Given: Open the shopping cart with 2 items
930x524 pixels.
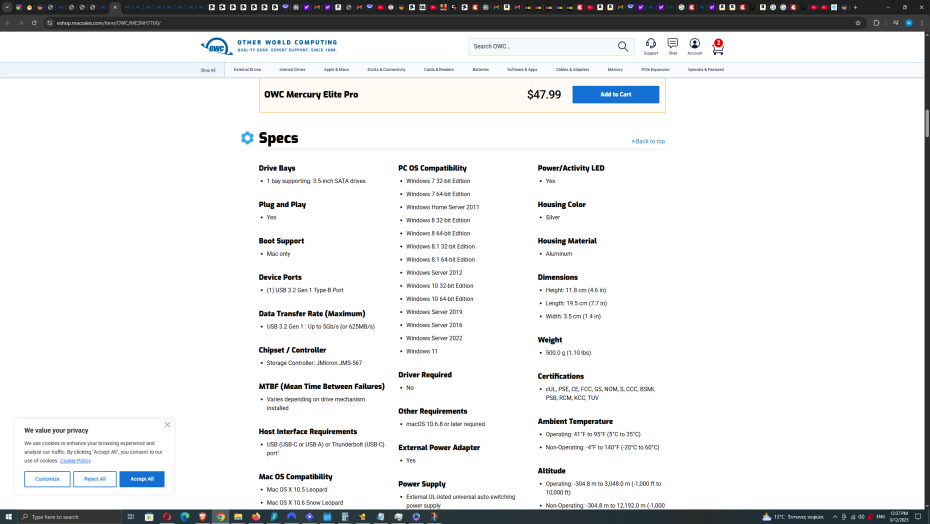Looking at the screenshot, I should pos(718,47).
